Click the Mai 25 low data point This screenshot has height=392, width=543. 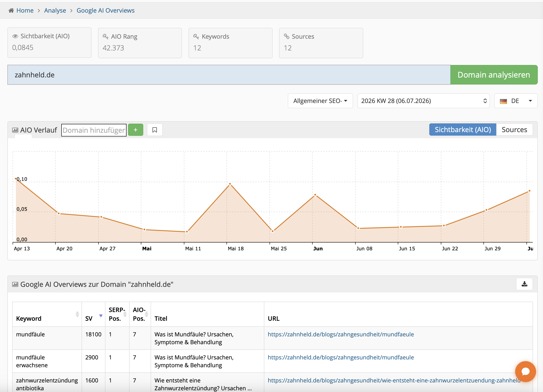(272, 231)
